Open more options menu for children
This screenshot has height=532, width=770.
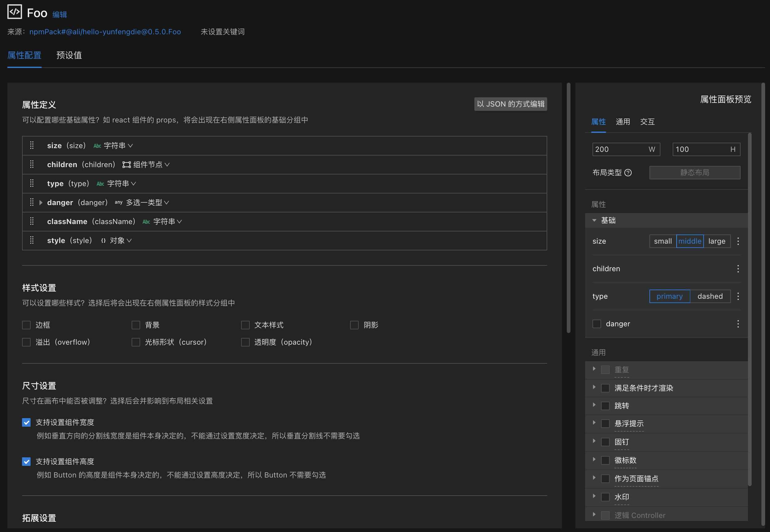click(x=738, y=269)
